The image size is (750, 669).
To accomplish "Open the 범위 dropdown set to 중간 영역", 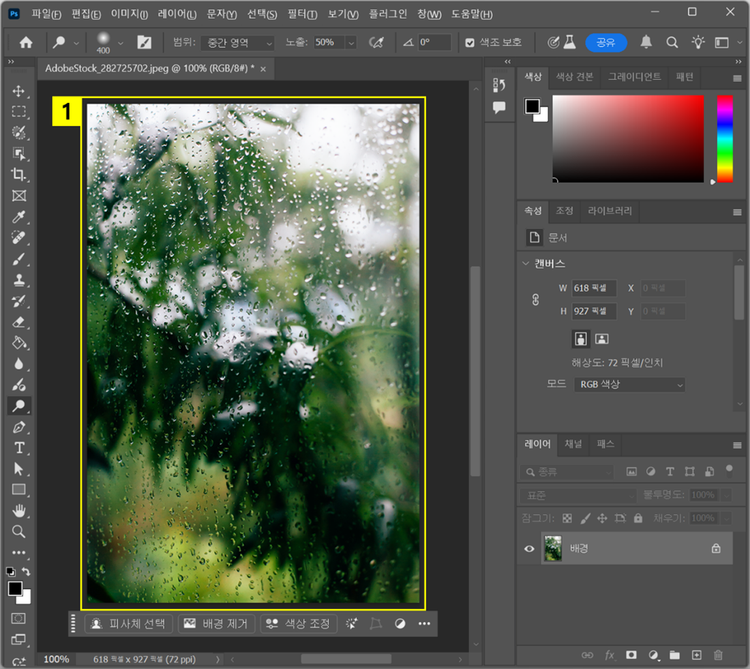I will tap(238, 43).
